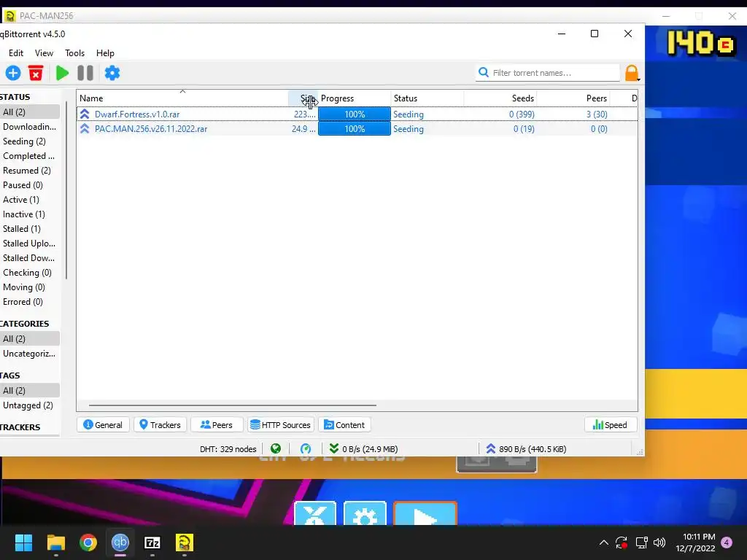Screen dimensions: 747x560
Task: Focus the Filter torrent names search box
Action: point(548,73)
